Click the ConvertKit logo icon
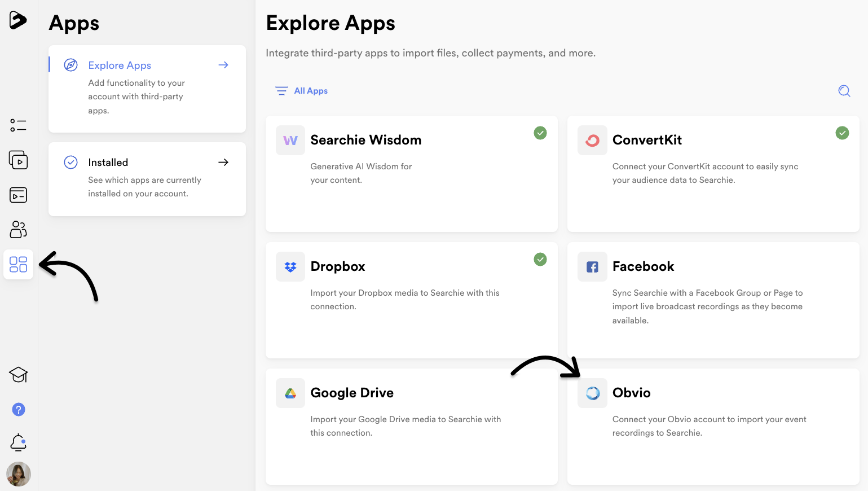 [592, 141]
